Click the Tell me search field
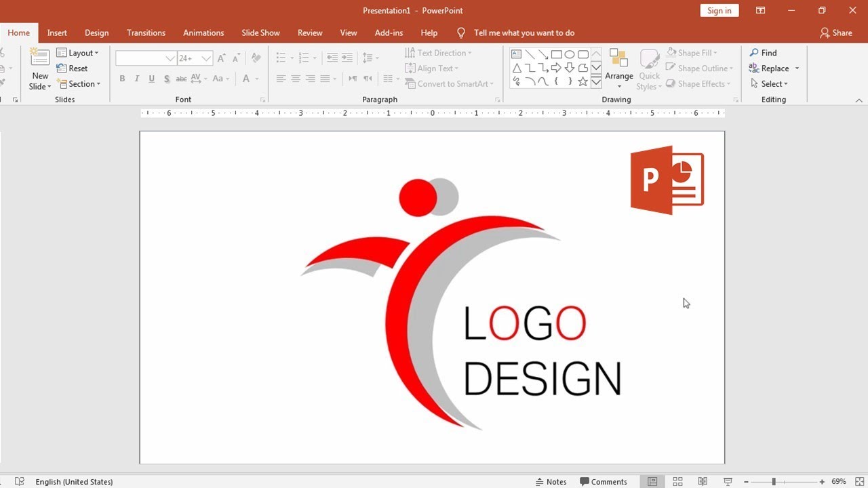The height and width of the screenshot is (488, 868). coord(524,33)
